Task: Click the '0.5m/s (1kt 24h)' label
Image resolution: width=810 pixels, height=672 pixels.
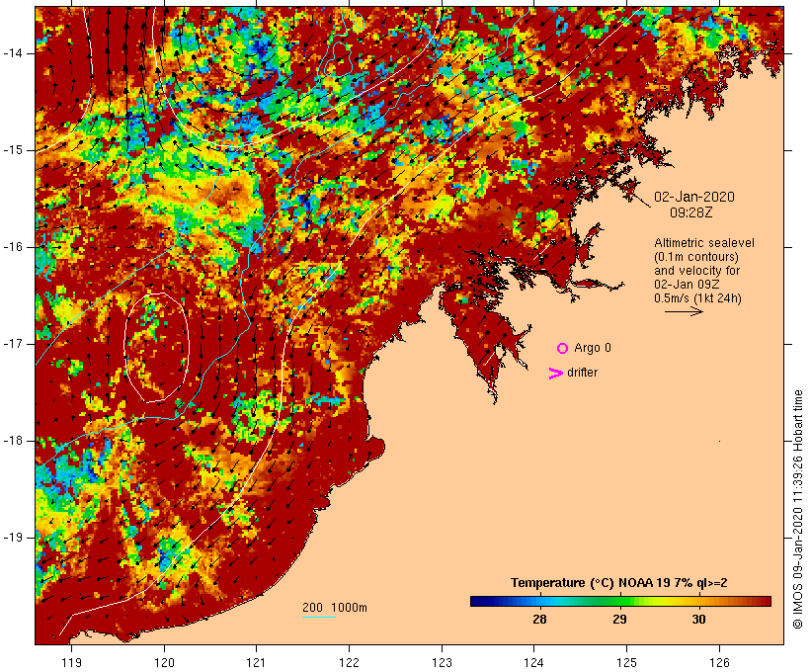Action: click(x=697, y=298)
